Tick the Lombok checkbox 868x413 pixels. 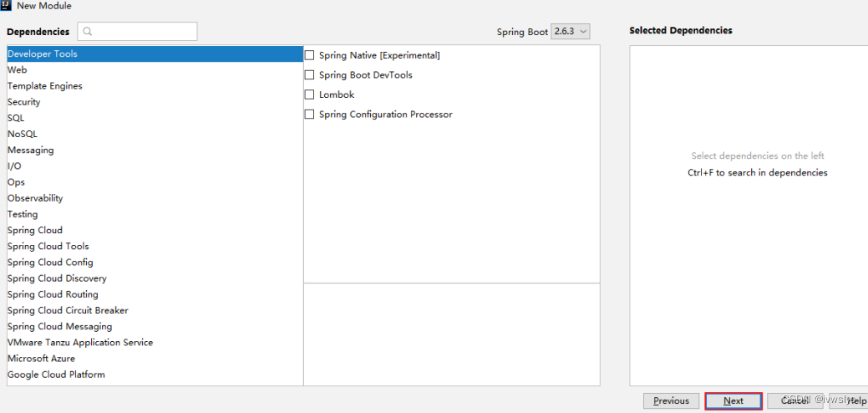click(x=309, y=94)
